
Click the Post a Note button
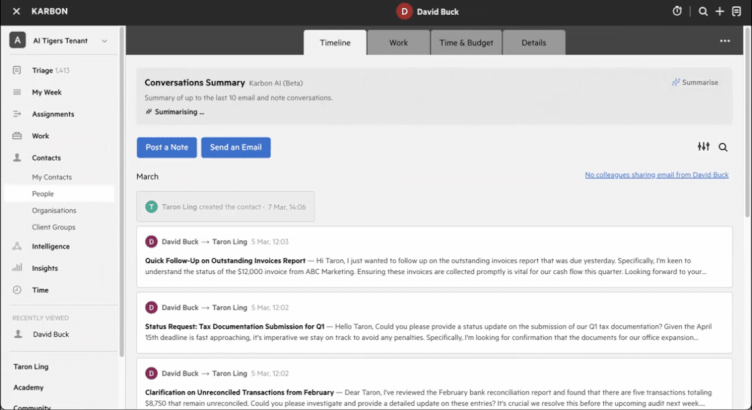pyautogui.click(x=167, y=147)
